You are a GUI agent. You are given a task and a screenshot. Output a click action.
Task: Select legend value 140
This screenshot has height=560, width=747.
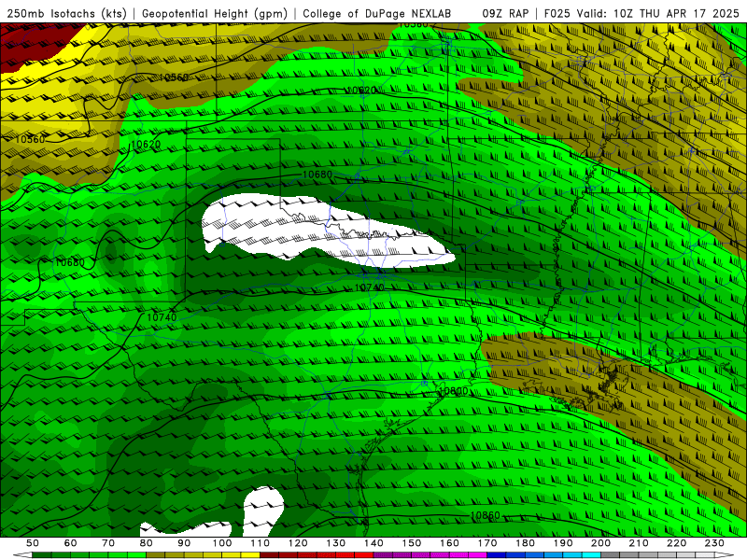pos(373,543)
